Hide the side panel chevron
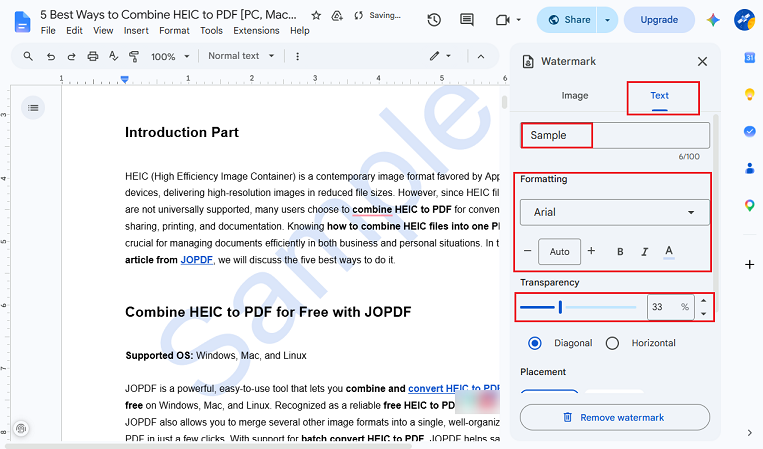 (x=749, y=432)
